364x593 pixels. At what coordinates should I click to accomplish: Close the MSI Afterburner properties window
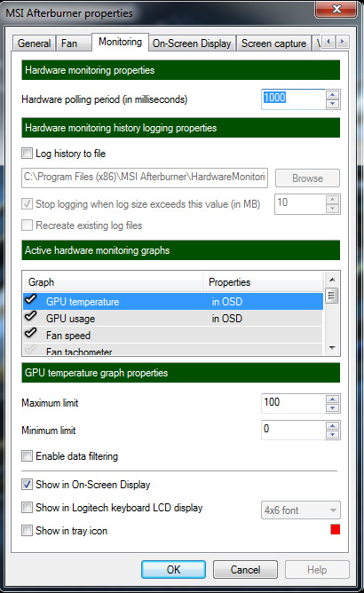[x=336, y=9]
